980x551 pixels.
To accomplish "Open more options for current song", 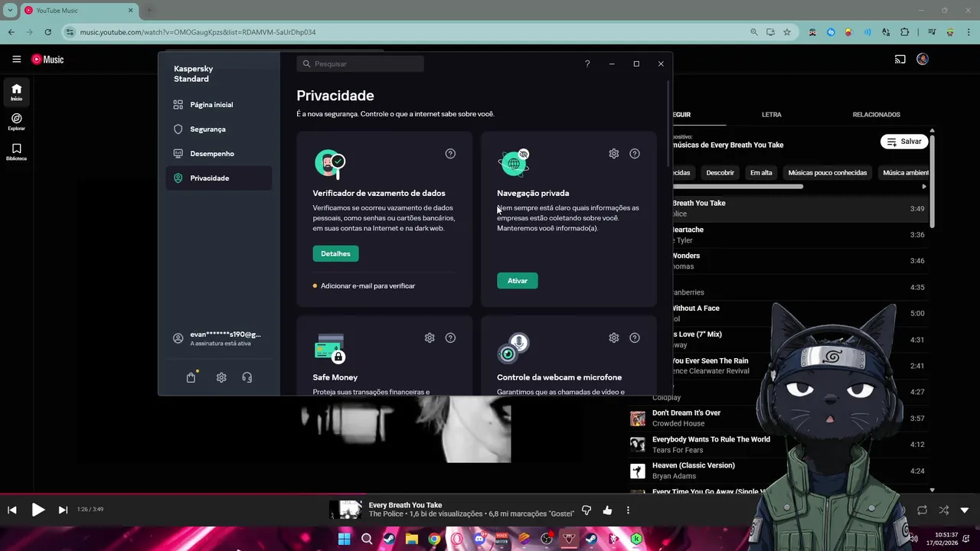I will [628, 510].
